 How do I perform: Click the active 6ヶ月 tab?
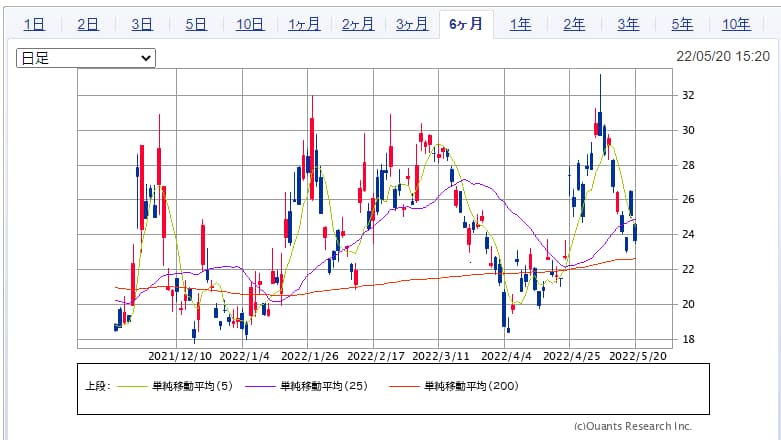466,24
